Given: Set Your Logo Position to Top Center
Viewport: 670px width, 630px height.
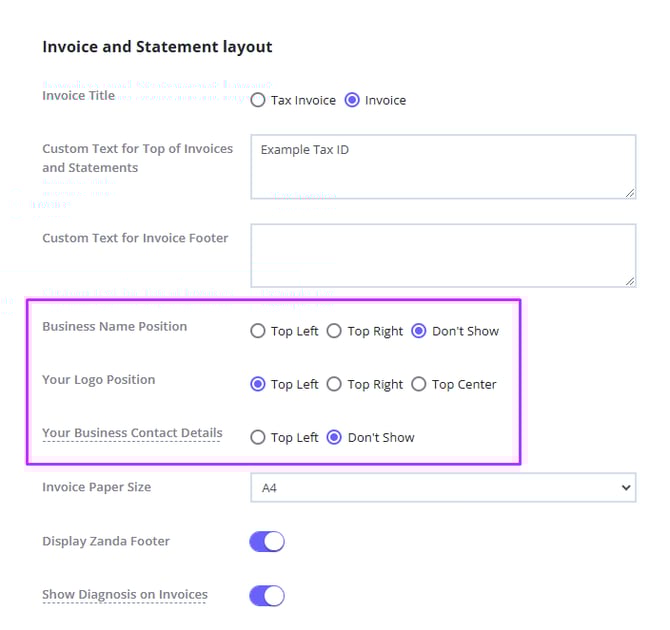Looking at the screenshot, I should click(x=419, y=384).
